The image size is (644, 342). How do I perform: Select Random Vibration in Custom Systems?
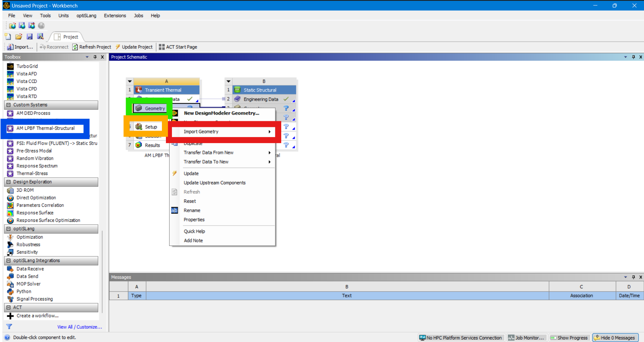coord(35,158)
